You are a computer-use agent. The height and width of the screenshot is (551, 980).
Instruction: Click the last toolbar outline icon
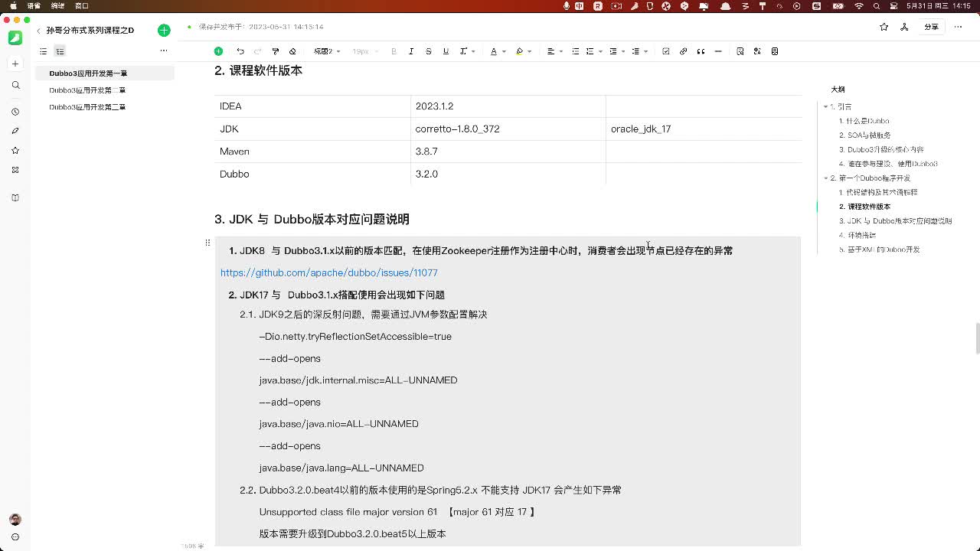click(775, 51)
